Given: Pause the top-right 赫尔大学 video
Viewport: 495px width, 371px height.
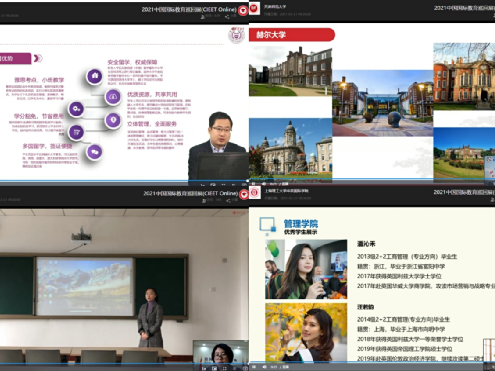Looking at the screenshot, I should (254, 184).
